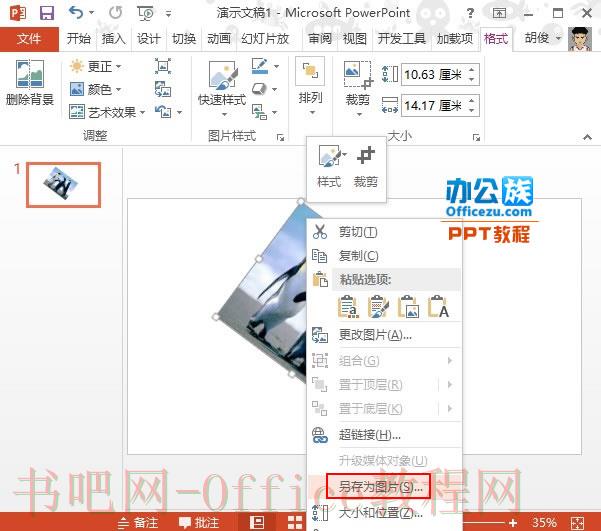Viewport: 601px width, 531px height.
Task: Click 裁剪 in the mini toolbar
Action: click(366, 167)
